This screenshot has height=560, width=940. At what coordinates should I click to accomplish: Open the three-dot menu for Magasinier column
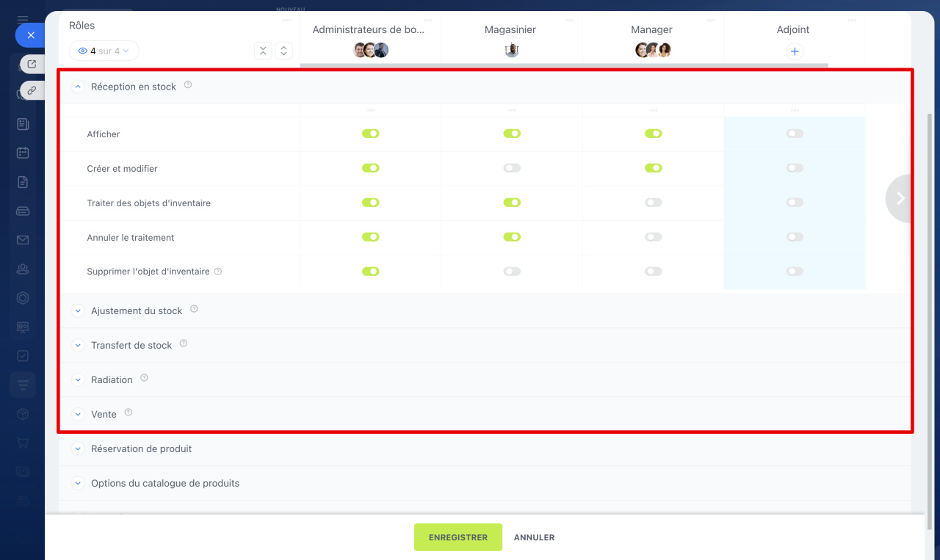coord(569,21)
